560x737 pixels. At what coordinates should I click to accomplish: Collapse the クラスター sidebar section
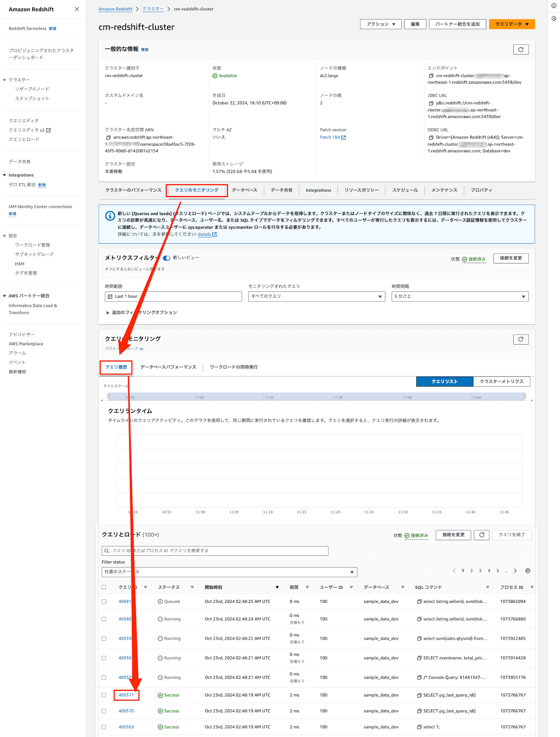pyautogui.click(x=4, y=80)
